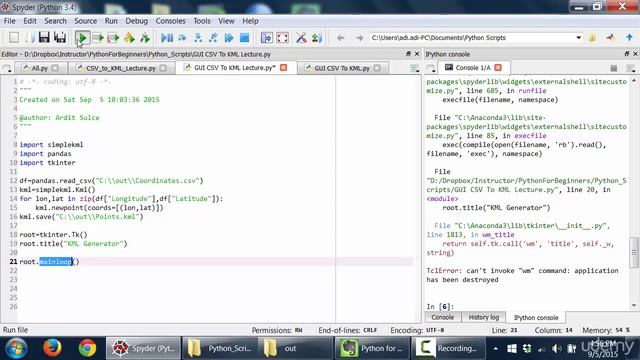Image resolution: width=640 pixels, height=360 pixels.
Task: Click the Run selection icon
Action: [x=129, y=38]
